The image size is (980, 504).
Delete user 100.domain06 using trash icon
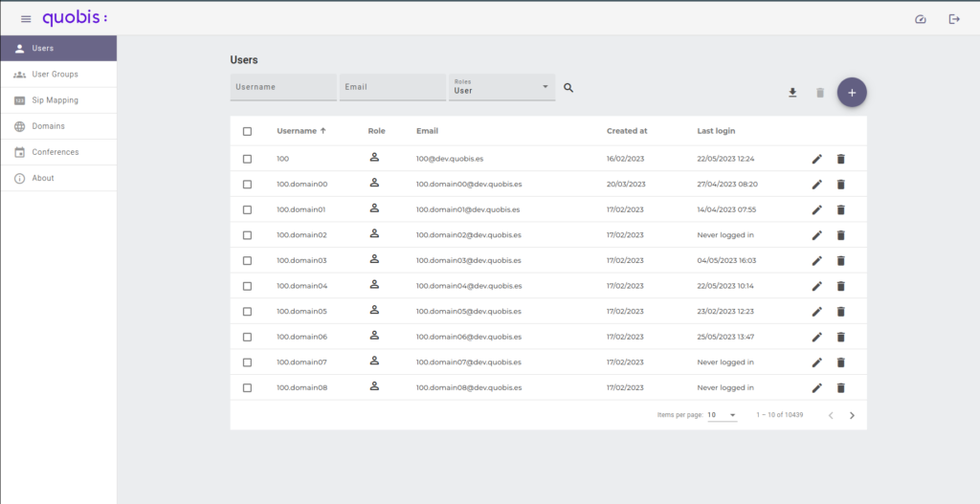(x=841, y=337)
